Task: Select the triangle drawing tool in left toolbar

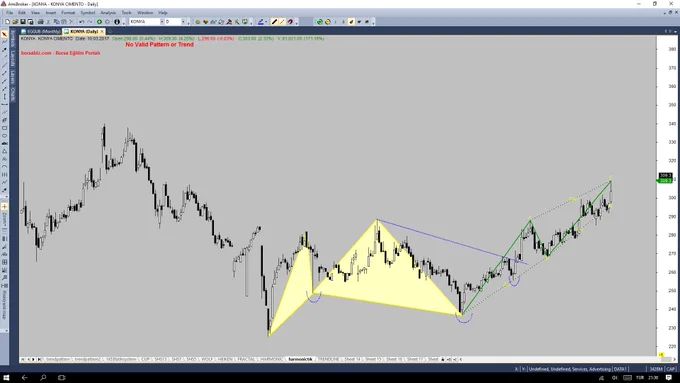Action: tap(4, 151)
